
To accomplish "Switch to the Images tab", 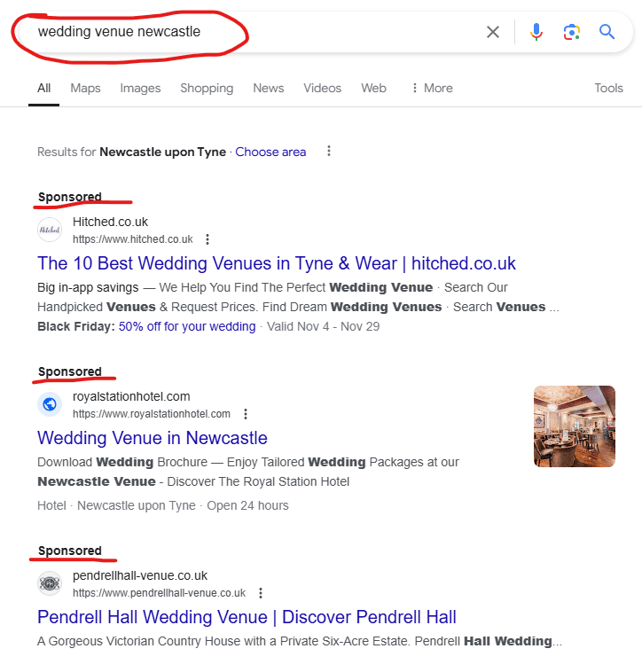I will pyautogui.click(x=140, y=88).
